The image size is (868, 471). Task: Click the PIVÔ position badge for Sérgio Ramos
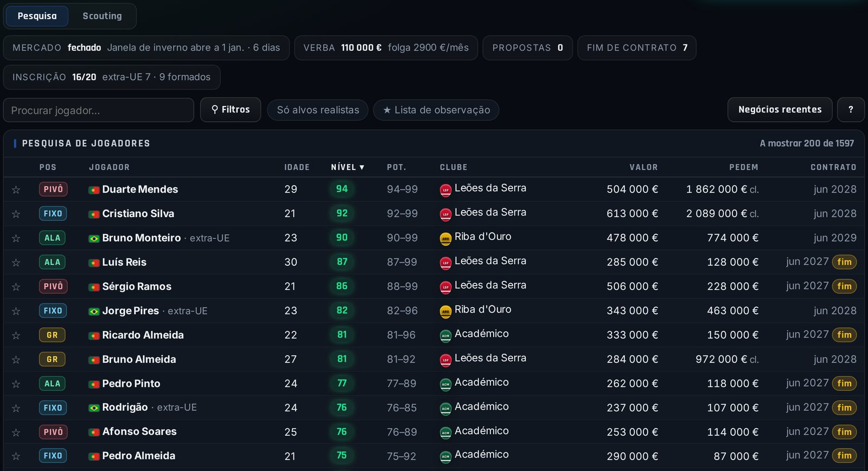pyautogui.click(x=53, y=287)
